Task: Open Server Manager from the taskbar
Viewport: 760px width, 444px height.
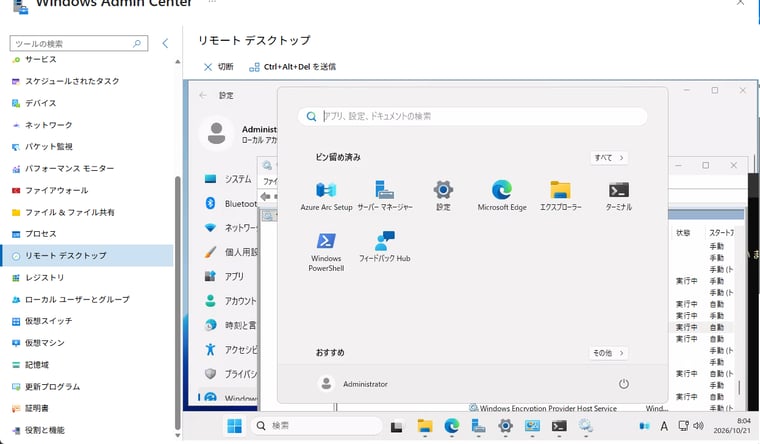Action: coord(478,426)
